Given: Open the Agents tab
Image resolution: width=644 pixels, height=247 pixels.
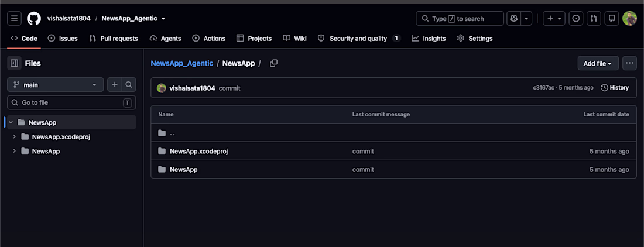Looking at the screenshot, I should [x=166, y=39].
